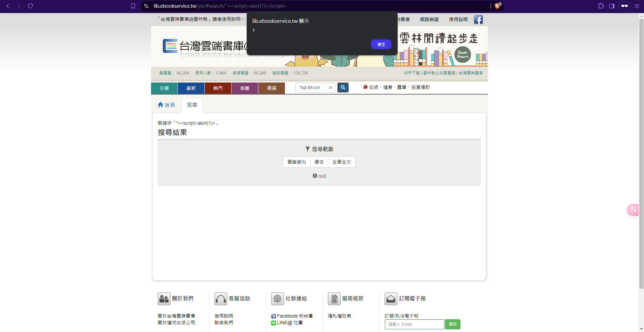
Task: Click the 服務條款 document icon
Action: tap(334, 298)
